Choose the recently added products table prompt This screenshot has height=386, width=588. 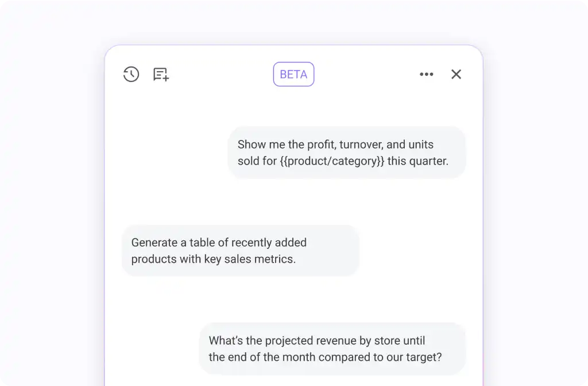pyautogui.click(x=240, y=251)
